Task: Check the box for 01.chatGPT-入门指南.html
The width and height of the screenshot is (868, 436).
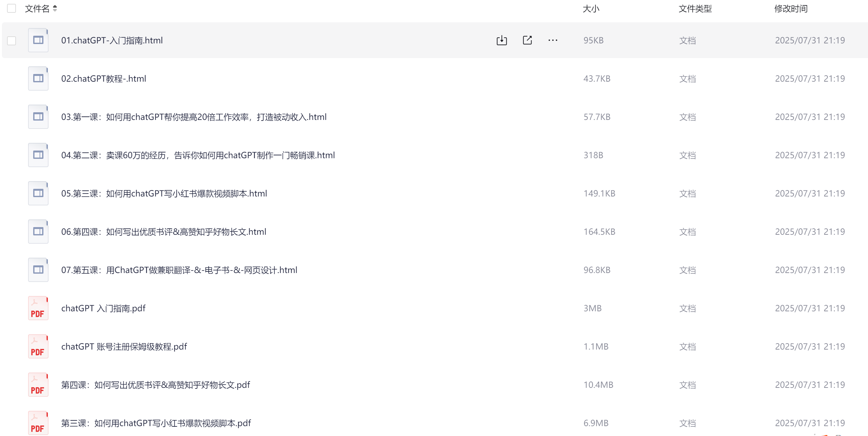Action: pos(11,41)
